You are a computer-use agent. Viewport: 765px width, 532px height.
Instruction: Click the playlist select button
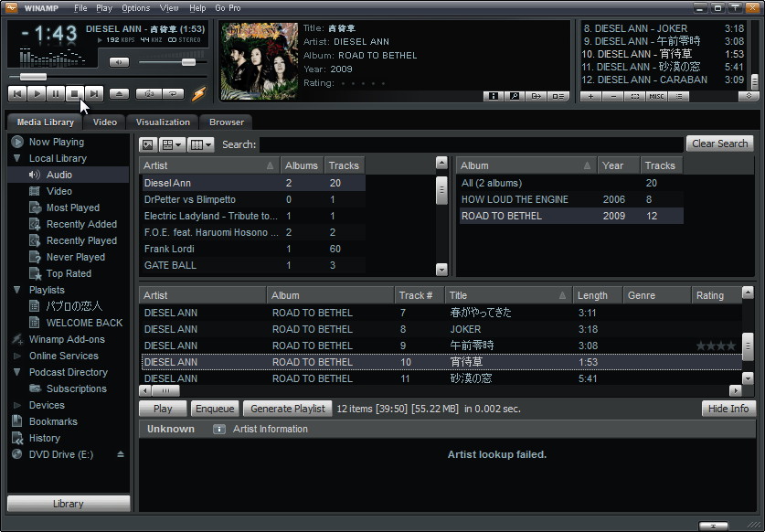(634, 97)
